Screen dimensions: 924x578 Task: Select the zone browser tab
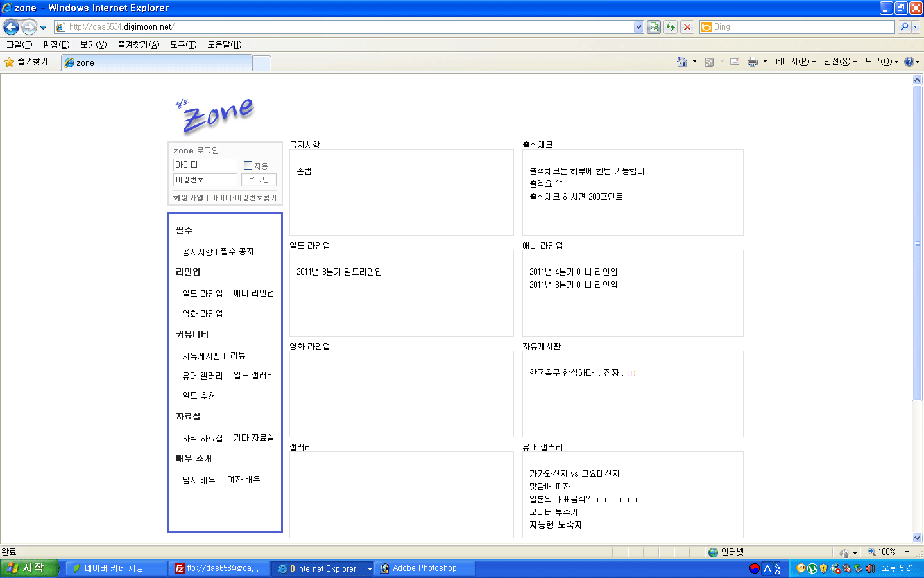coord(157,62)
